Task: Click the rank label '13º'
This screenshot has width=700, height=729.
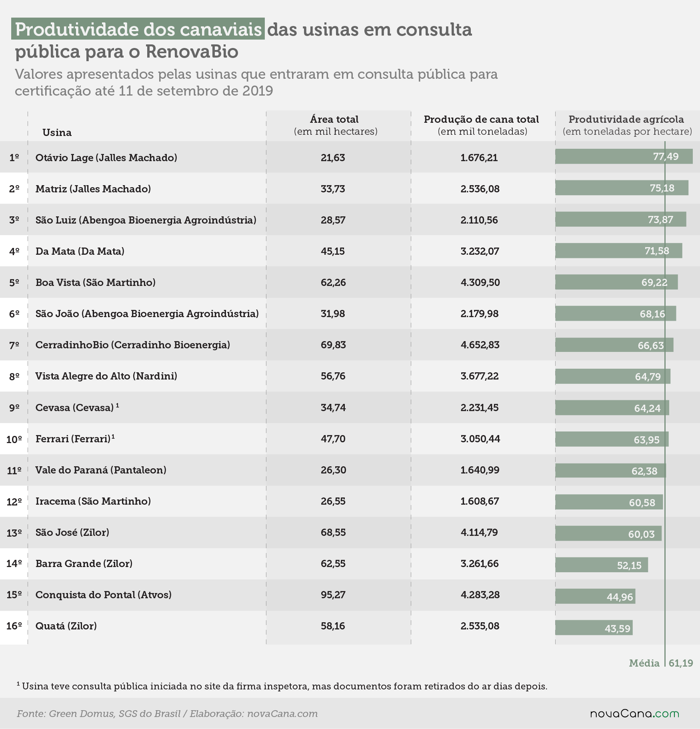Action: point(14,532)
